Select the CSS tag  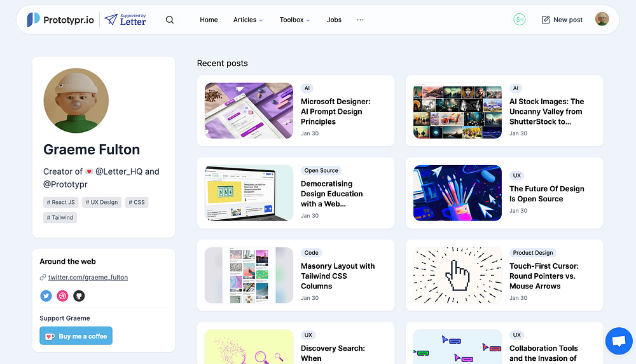click(137, 202)
